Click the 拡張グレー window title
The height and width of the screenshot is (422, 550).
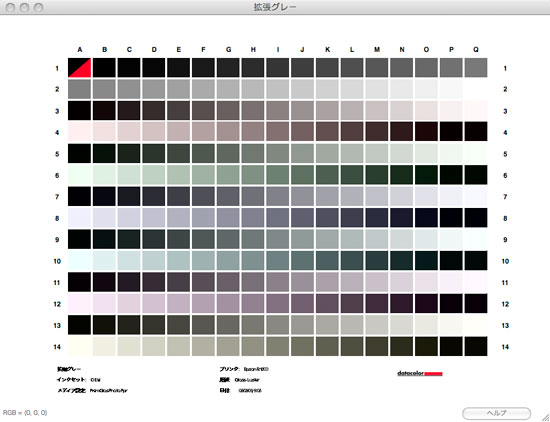click(275, 7)
